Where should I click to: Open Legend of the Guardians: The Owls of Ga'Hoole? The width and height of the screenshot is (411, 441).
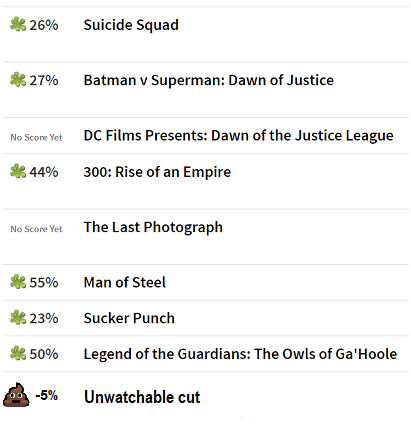(x=240, y=354)
